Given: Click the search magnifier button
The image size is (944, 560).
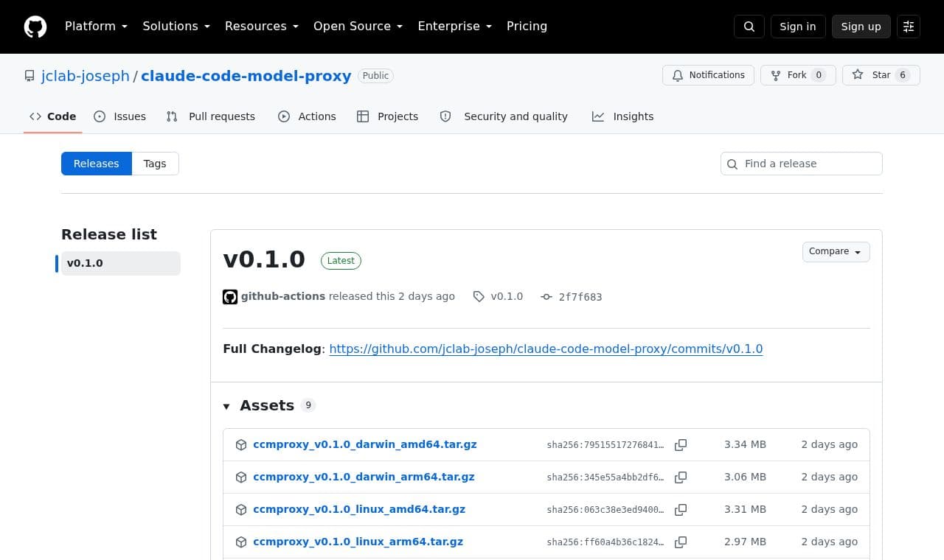Looking at the screenshot, I should pos(749,27).
